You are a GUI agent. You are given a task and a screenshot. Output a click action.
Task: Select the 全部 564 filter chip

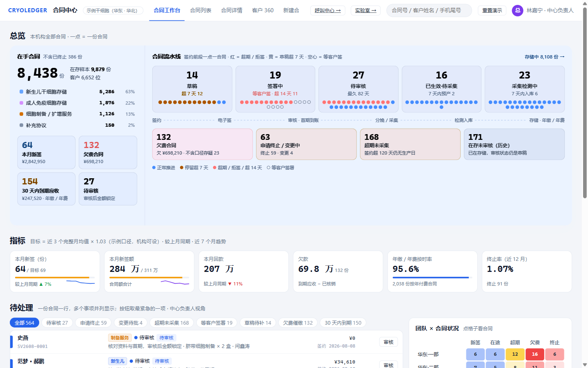24,323
